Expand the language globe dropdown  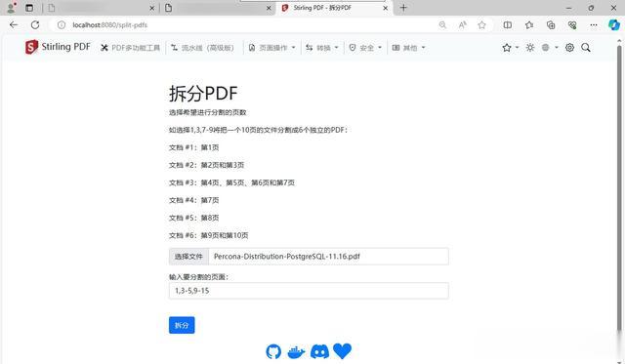pos(550,48)
